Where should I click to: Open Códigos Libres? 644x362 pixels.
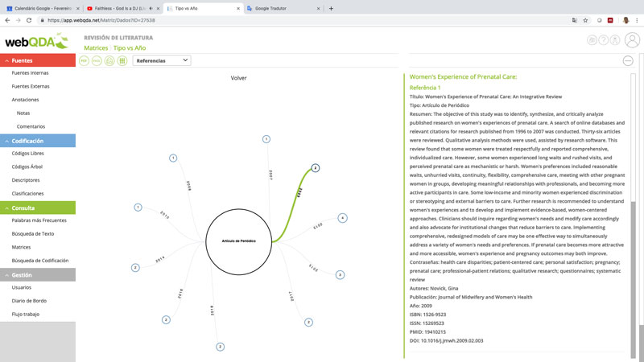(27, 153)
